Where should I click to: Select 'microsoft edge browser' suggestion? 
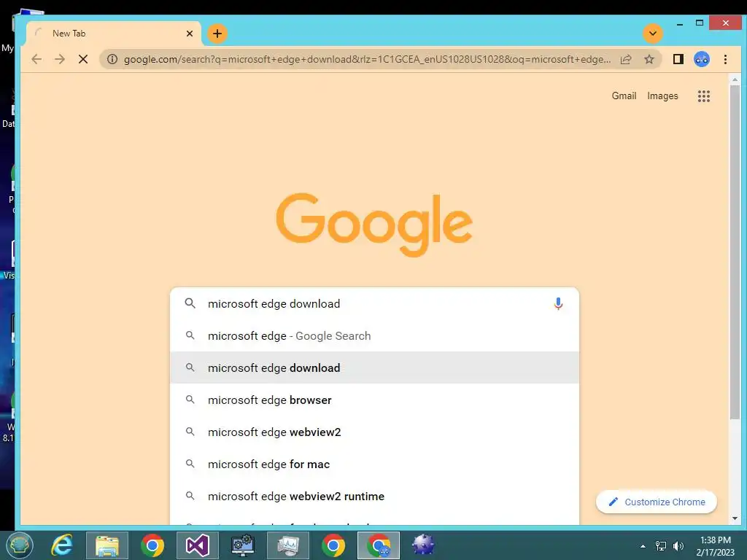pos(374,400)
